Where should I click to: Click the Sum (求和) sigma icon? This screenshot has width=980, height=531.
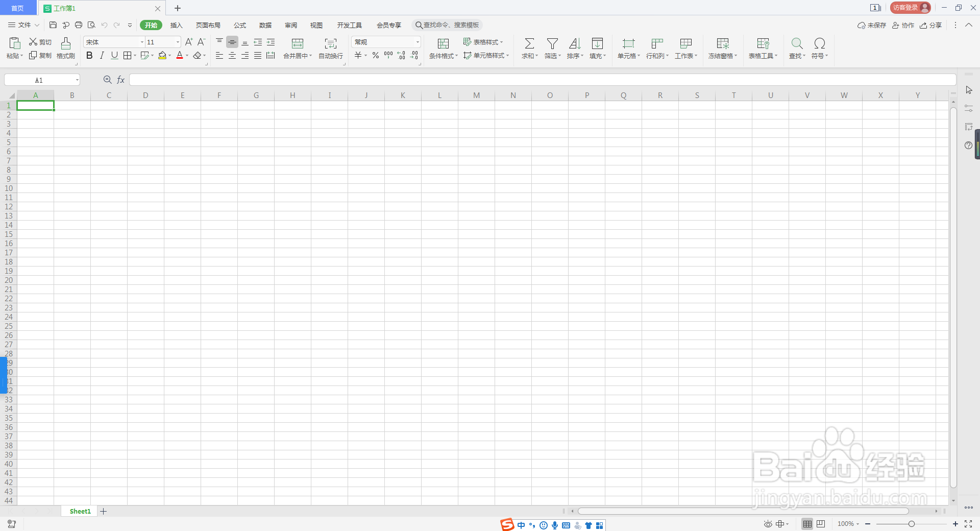tap(530, 43)
